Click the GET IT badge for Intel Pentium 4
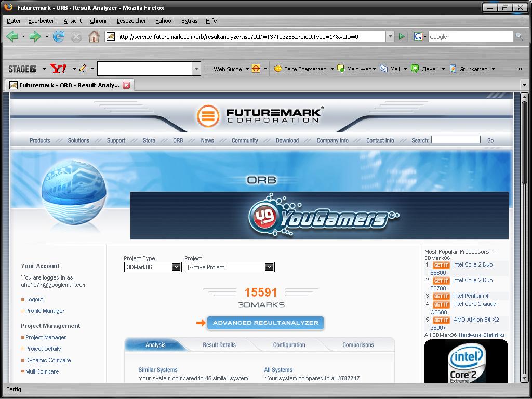Screen dimensions: 532x399 click(441, 296)
